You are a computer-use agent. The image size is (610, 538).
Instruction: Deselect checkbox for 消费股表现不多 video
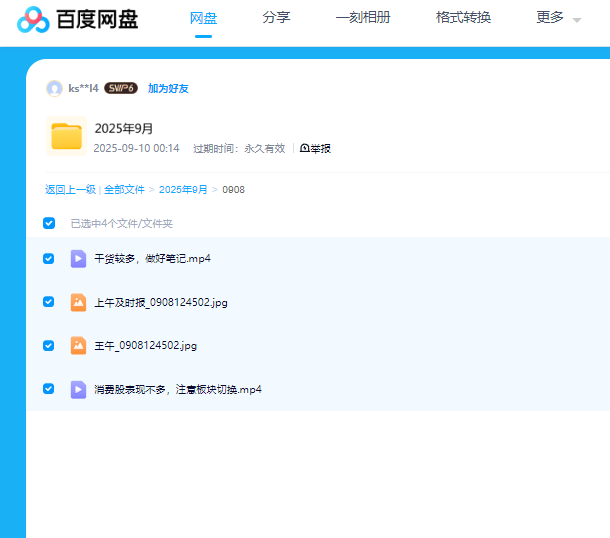tap(49, 389)
